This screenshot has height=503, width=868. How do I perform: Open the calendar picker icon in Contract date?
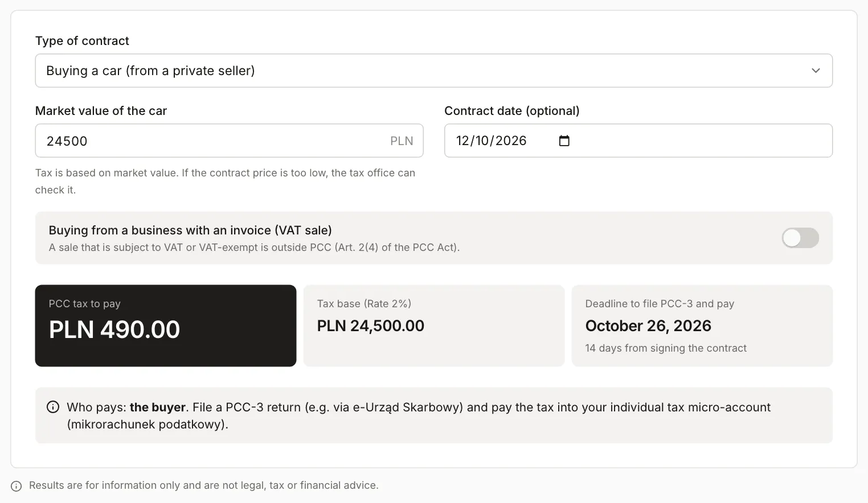tap(564, 141)
